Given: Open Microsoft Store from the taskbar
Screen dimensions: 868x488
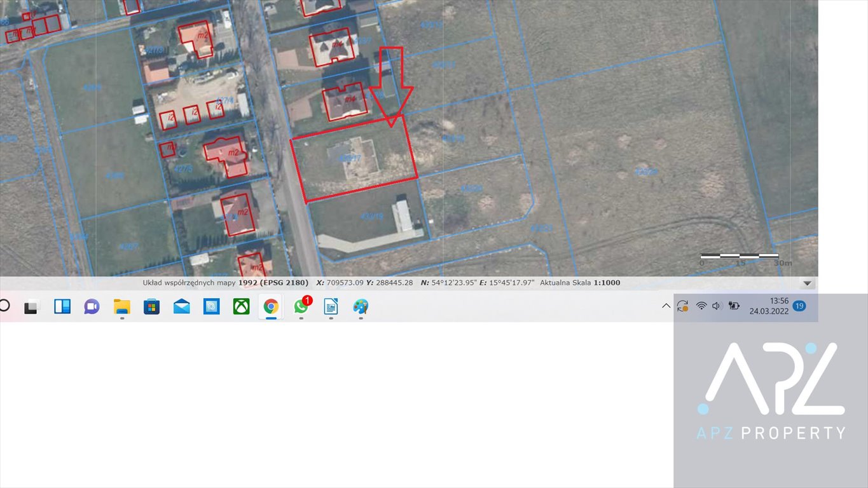Looking at the screenshot, I should [x=151, y=307].
